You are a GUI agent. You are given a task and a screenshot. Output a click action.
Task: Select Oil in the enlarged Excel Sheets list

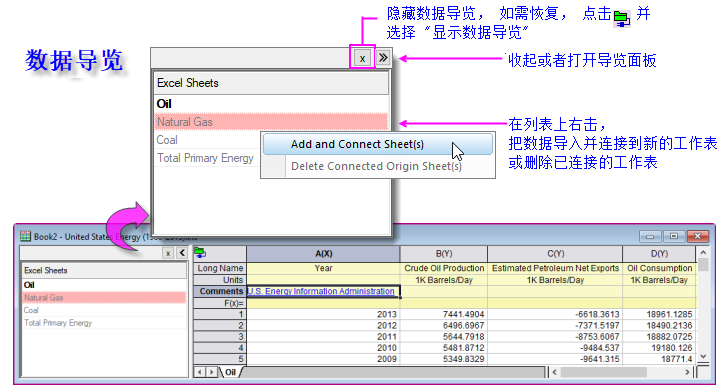click(271, 104)
